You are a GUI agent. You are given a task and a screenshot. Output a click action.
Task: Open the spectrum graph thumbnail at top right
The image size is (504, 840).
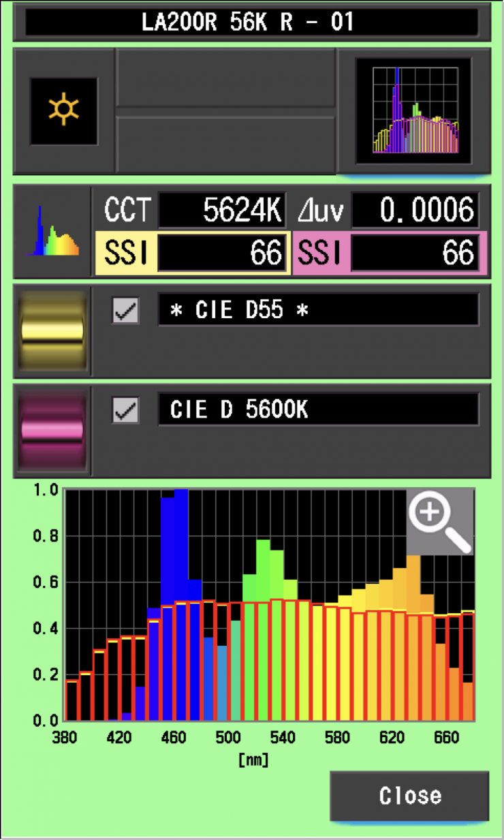click(x=415, y=110)
